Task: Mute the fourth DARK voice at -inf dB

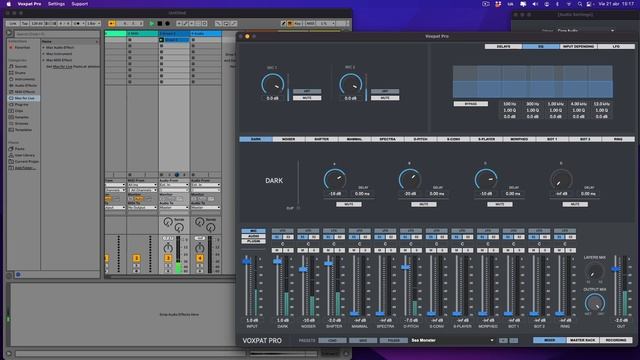Action: [575, 204]
